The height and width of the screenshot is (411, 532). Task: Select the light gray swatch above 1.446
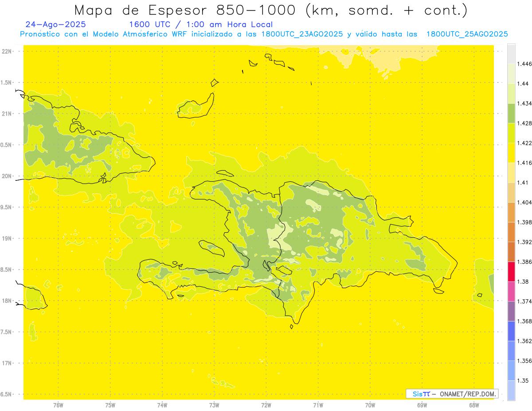[511, 54]
